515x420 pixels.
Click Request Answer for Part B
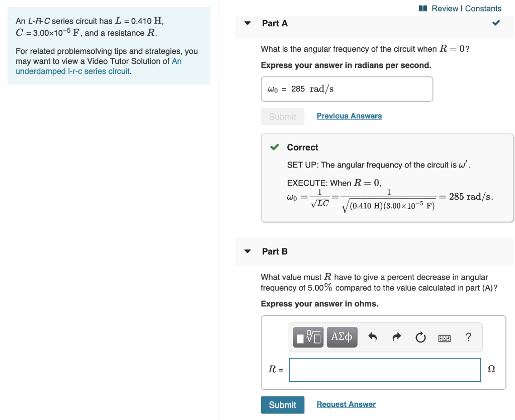[346, 404]
